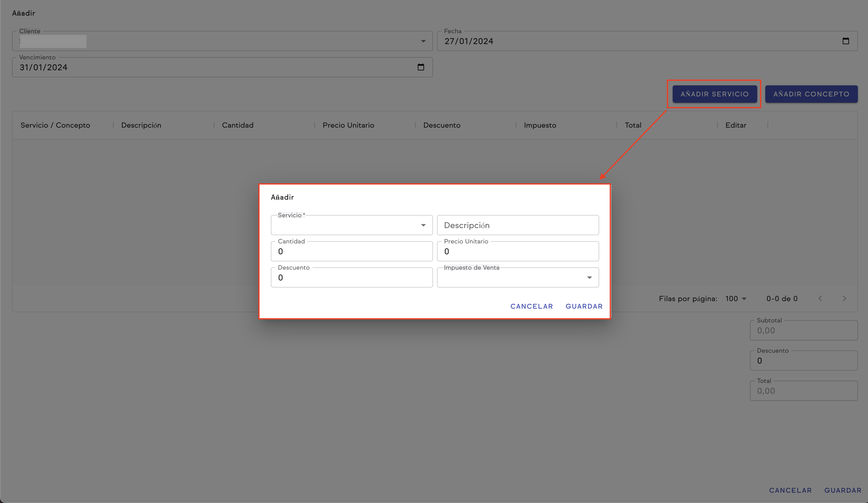The height and width of the screenshot is (503, 868).
Task: Go to next table page arrow
Action: (x=844, y=298)
